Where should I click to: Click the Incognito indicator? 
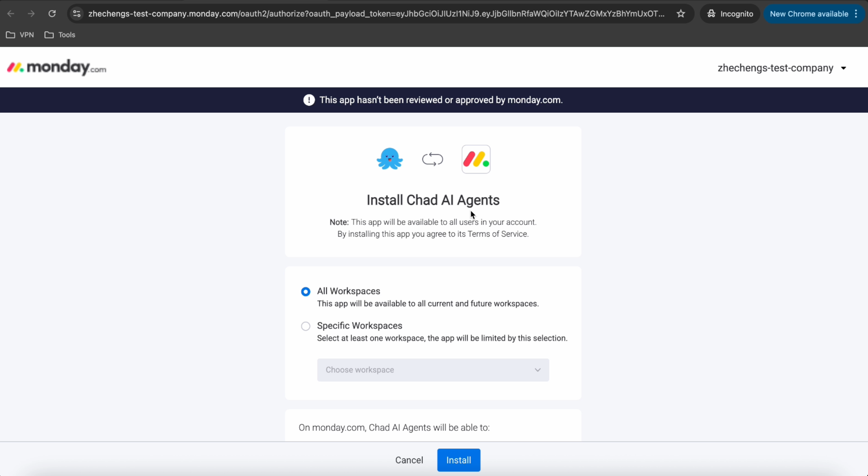point(730,14)
